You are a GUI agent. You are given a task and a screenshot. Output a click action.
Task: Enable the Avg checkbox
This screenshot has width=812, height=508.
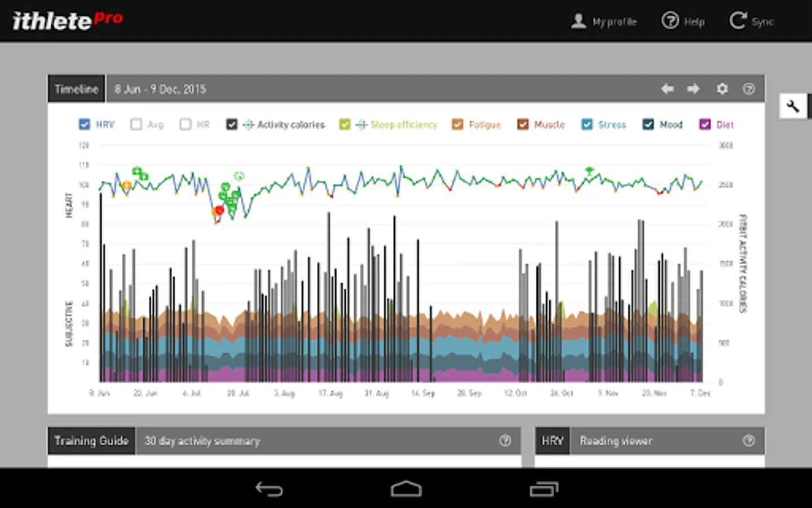(x=136, y=124)
